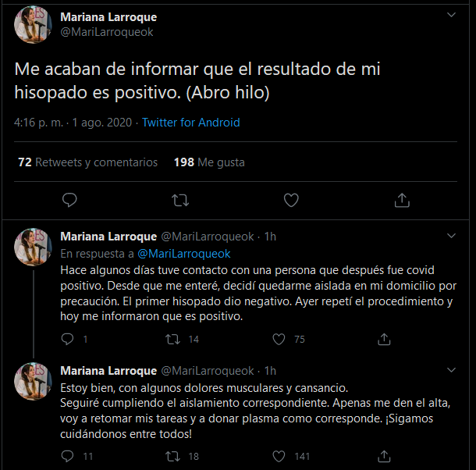Like the tweet with 141 likes
Image resolution: width=476 pixels, height=470 pixels.
pyautogui.click(x=279, y=456)
